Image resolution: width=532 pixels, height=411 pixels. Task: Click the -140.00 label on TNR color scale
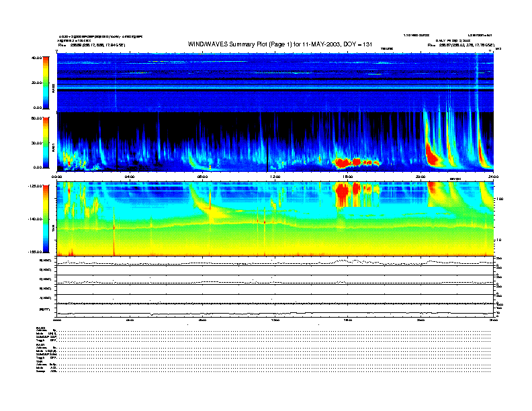click(35, 219)
